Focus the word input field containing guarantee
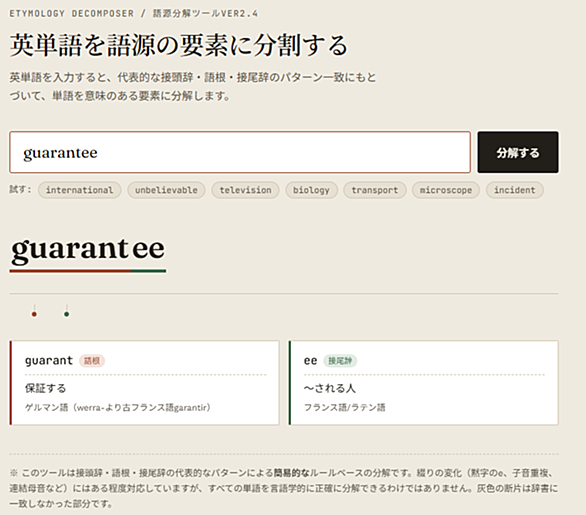The image size is (586, 515). click(240, 152)
